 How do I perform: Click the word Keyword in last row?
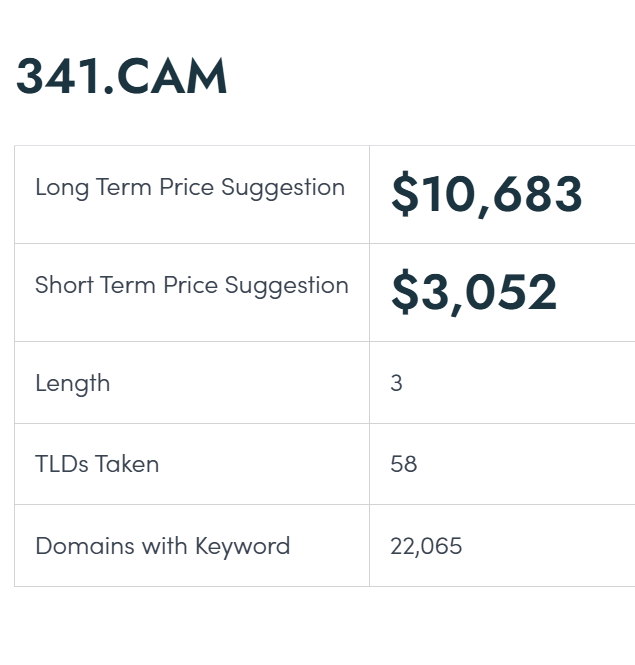point(243,547)
